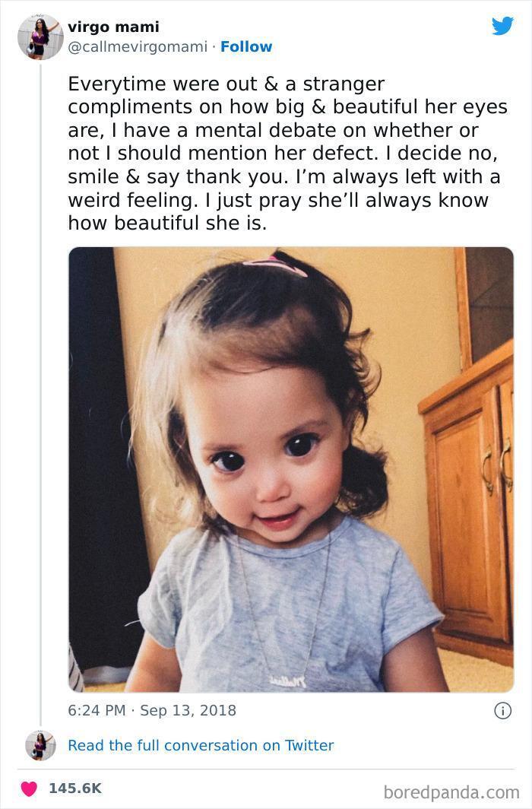Click the boredpanda.com watermark

(x=451, y=792)
